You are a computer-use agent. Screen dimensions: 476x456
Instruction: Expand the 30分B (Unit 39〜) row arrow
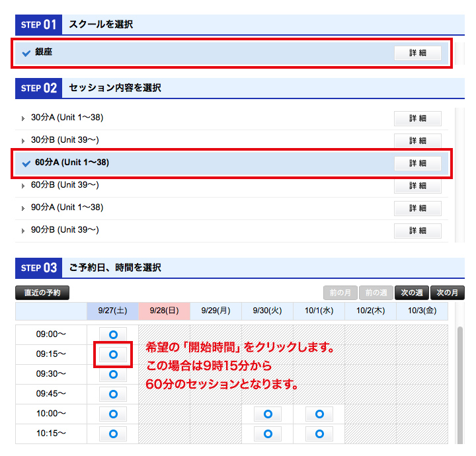[x=23, y=141]
